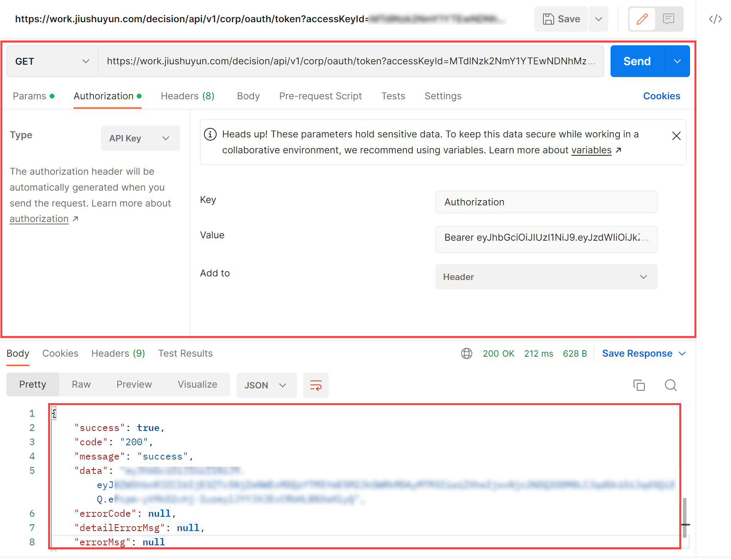The height and width of the screenshot is (560, 731).
Task: Open the response Cookies tab
Action: point(60,353)
